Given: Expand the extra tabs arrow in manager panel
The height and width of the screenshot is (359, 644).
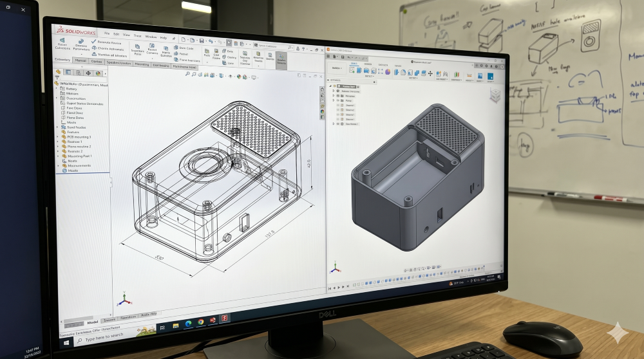Looking at the screenshot, I should (x=105, y=73).
